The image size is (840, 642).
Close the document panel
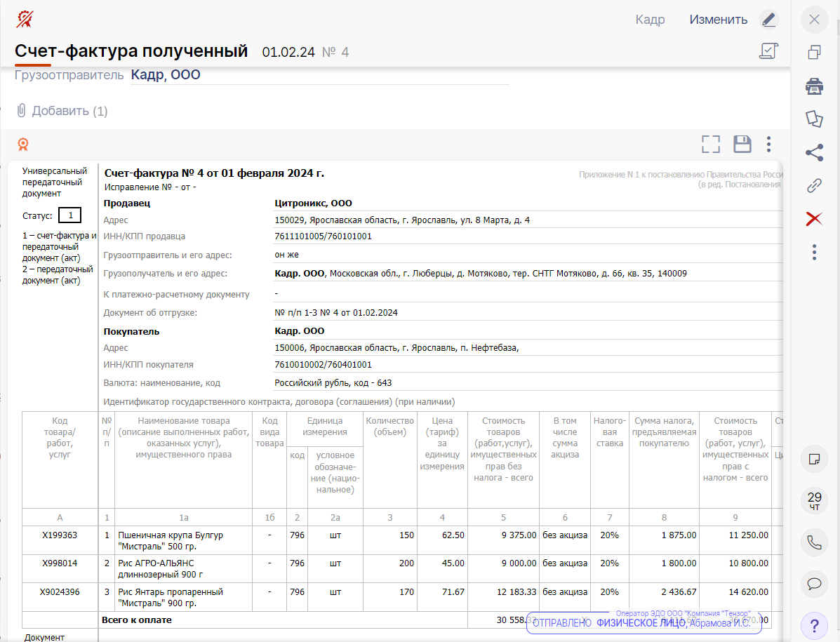point(814,20)
